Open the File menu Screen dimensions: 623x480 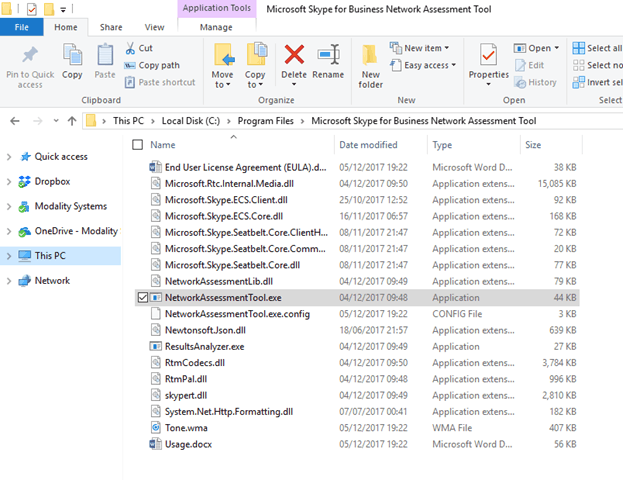(21, 27)
